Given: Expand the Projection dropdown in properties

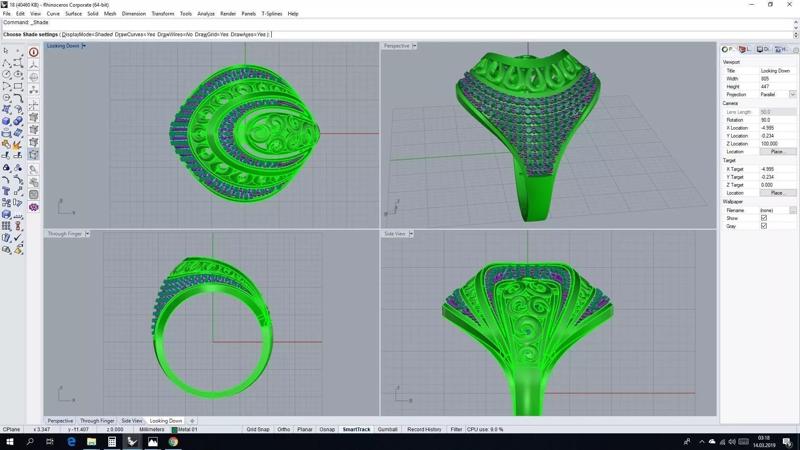Looking at the screenshot, I should 792,94.
